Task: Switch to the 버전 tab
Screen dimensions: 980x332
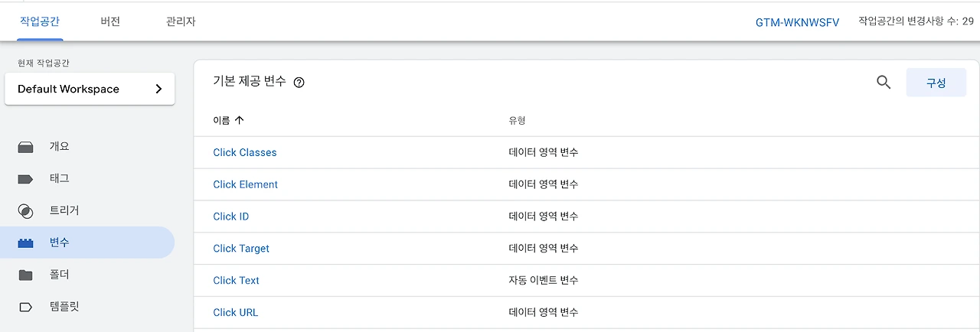Action: [110, 21]
